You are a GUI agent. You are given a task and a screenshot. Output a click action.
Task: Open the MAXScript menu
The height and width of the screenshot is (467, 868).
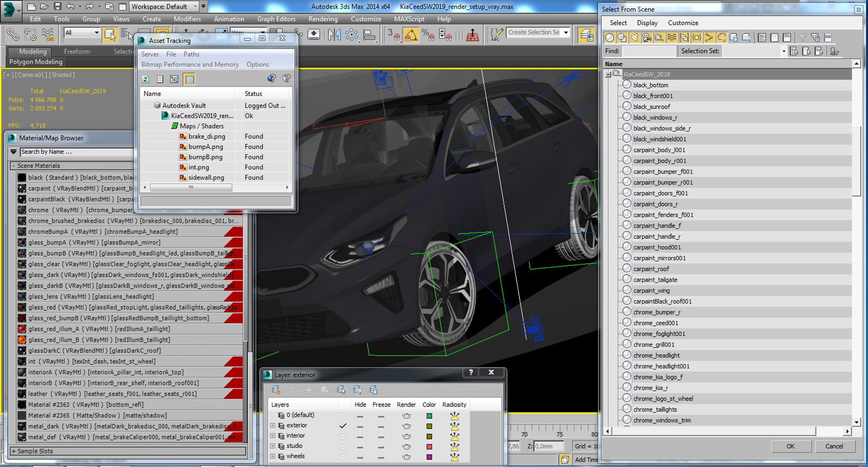pyautogui.click(x=409, y=19)
